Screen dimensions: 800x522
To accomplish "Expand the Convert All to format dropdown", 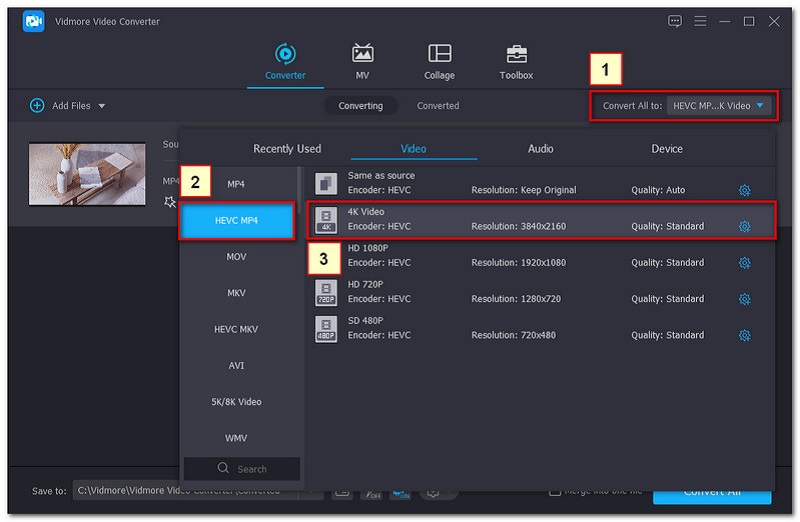I will 716,105.
